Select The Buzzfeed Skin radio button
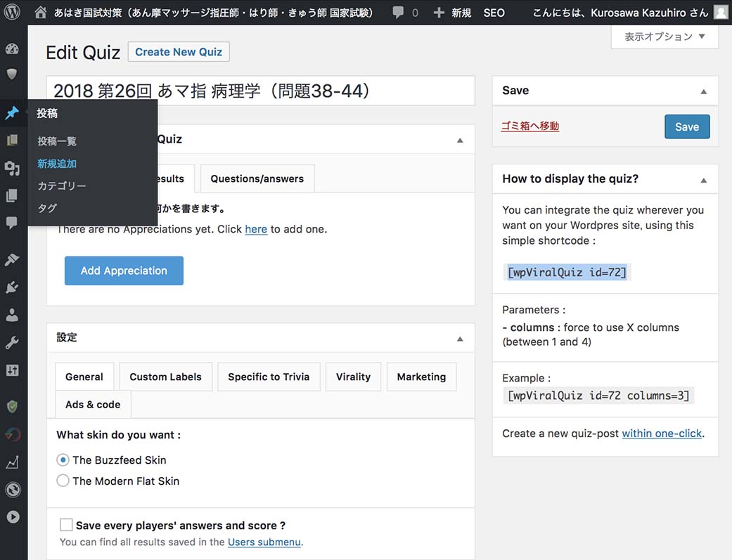732x560 pixels. (x=63, y=460)
